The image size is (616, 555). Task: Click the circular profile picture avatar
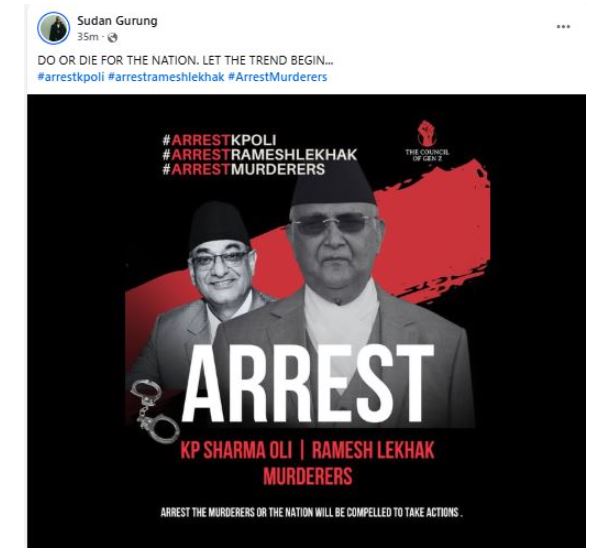coord(54,28)
